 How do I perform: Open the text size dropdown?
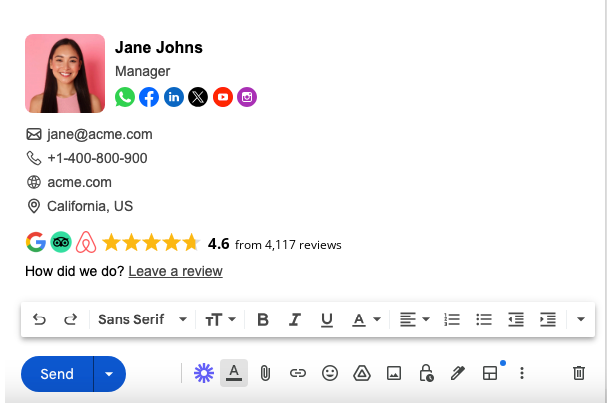click(x=220, y=319)
